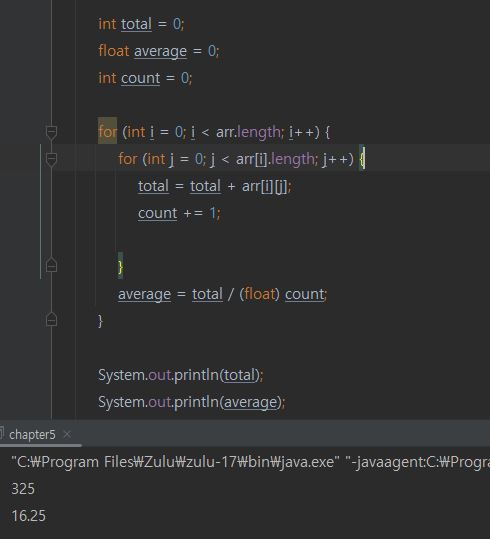Viewport: 490px width, 539px height.
Task: Click the '(float)' cast keyword
Action: (259, 294)
